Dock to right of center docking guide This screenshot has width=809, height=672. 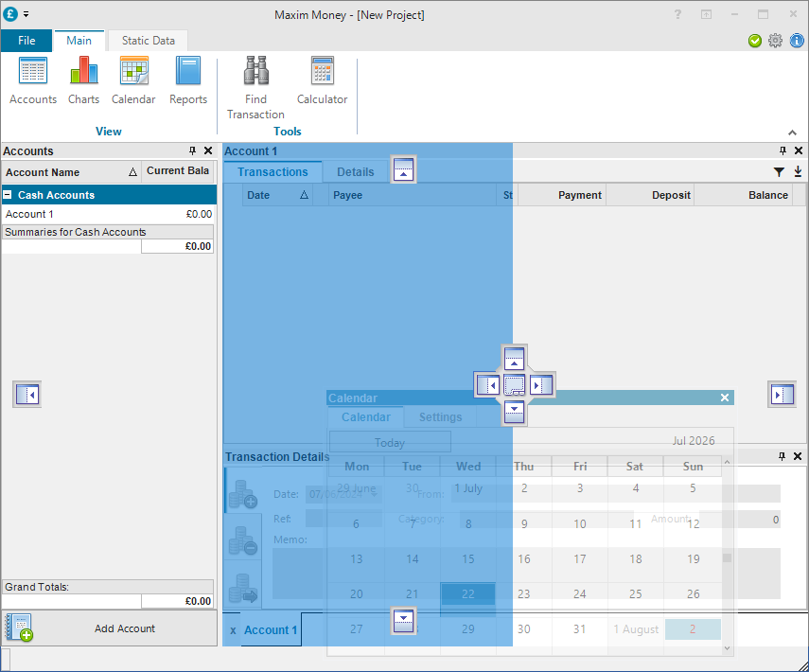pyautogui.click(x=541, y=384)
